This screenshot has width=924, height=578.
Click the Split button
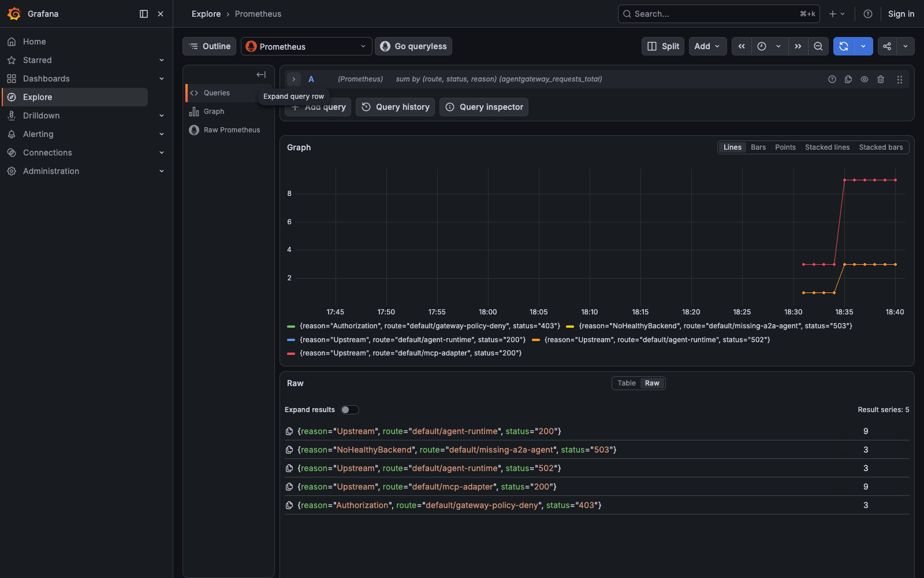[x=663, y=46]
